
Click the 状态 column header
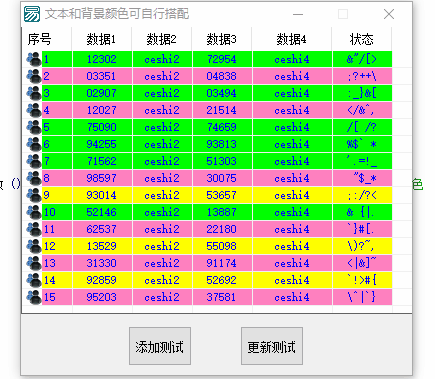coord(362,39)
